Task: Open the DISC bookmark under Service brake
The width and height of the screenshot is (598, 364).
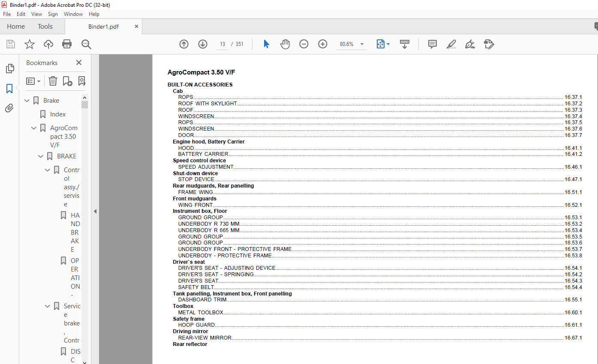Action: (x=75, y=356)
